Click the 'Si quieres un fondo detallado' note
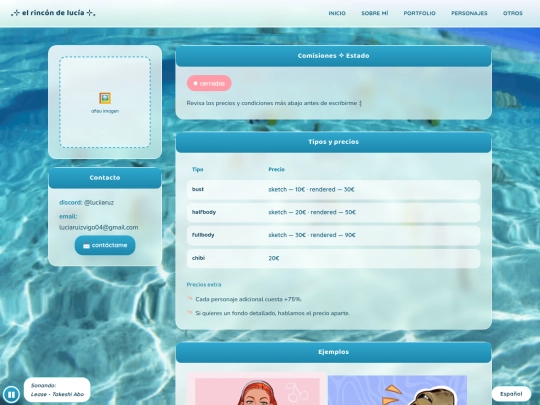Viewport: 540px width, 405px height. pos(272,313)
